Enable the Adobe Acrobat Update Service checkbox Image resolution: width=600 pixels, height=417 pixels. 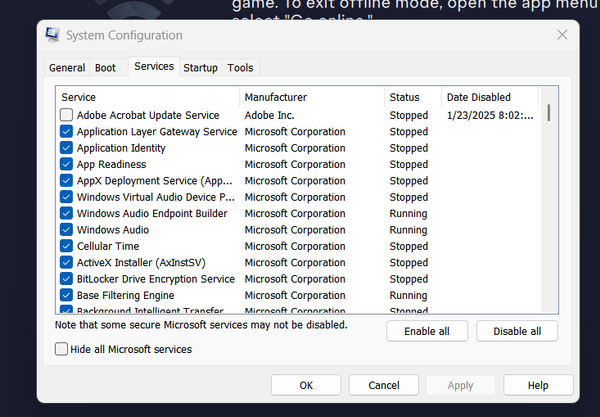tap(66, 115)
